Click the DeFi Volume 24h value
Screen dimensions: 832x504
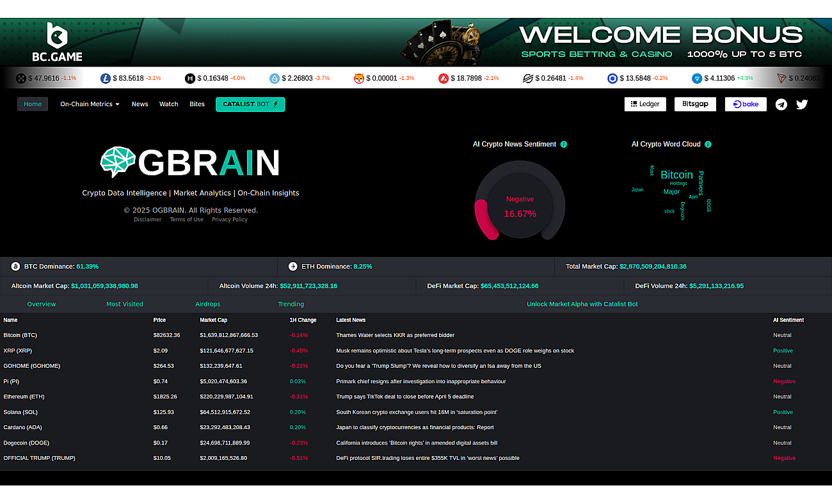point(716,286)
